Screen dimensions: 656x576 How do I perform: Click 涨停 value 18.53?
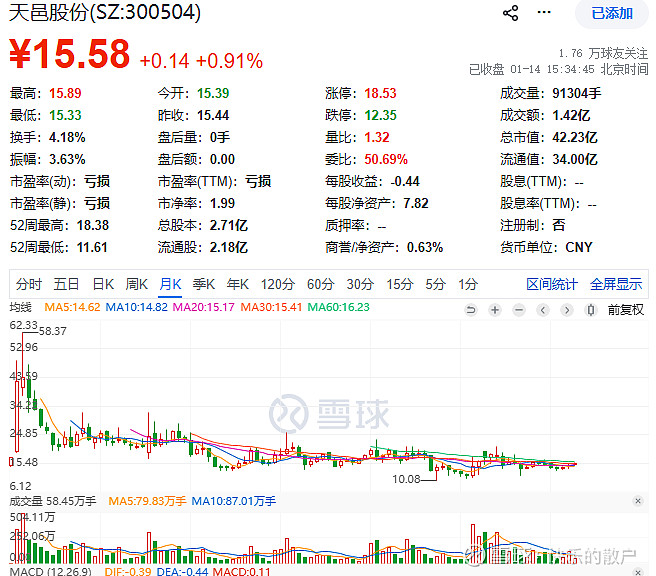coord(380,93)
